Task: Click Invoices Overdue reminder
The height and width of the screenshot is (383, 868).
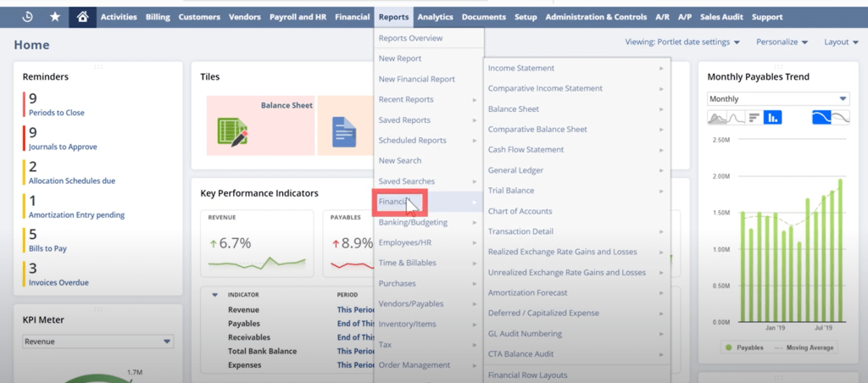Action: (x=58, y=283)
